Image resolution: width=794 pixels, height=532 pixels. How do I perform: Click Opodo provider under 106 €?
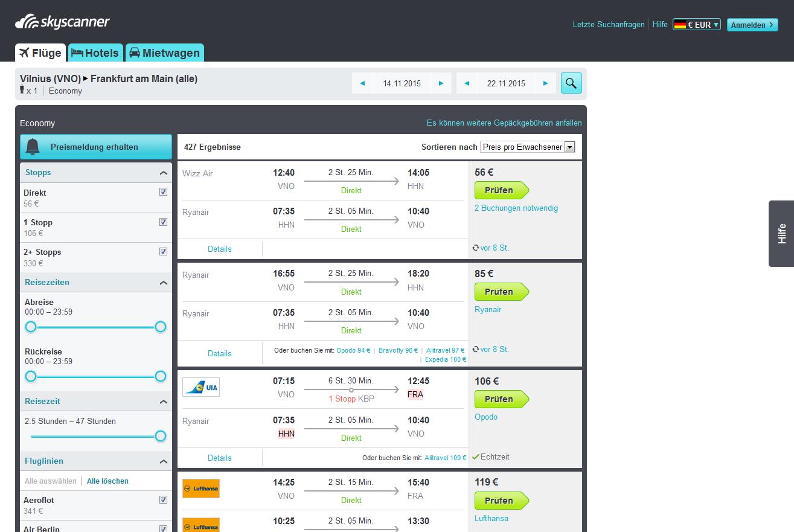(x=486, y=417)
